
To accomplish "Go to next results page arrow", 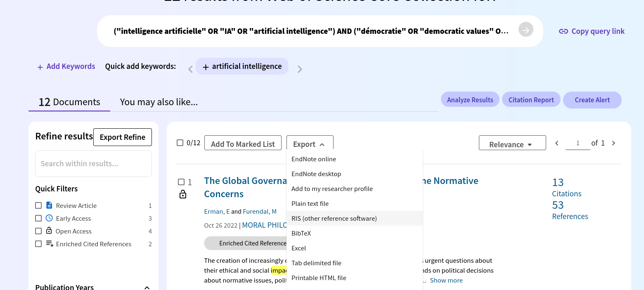I will (613, 143).
